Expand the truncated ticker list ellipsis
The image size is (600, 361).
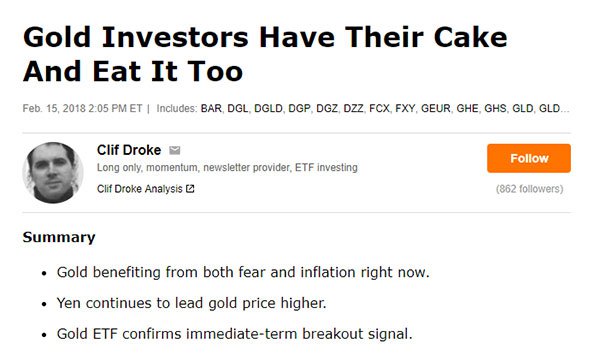click(565, 109)
